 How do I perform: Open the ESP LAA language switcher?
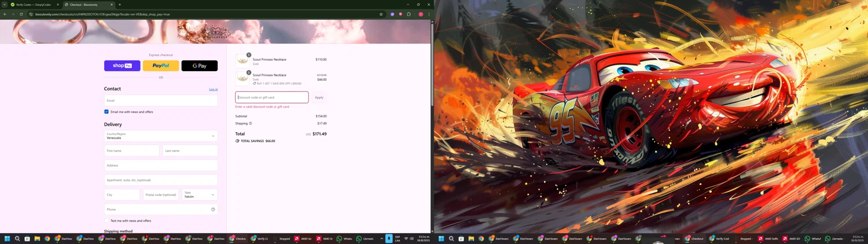coord(398,239)
